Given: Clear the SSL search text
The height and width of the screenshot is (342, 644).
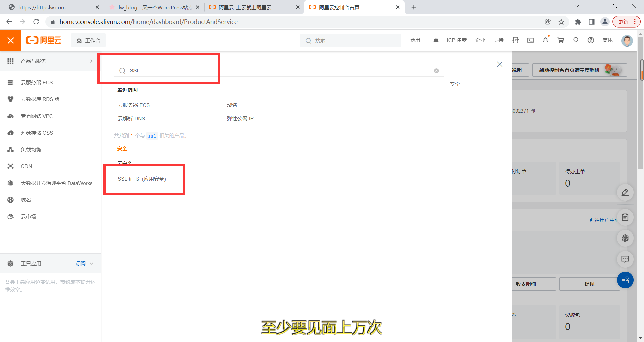Looking at the screenshot, I should pyautogui.click(x=436, y=71).
